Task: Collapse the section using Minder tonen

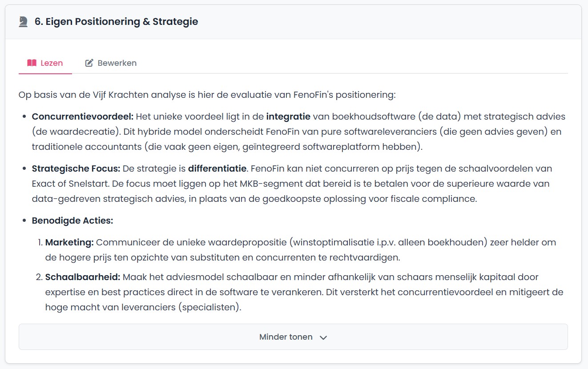Action: coord(293,337)
